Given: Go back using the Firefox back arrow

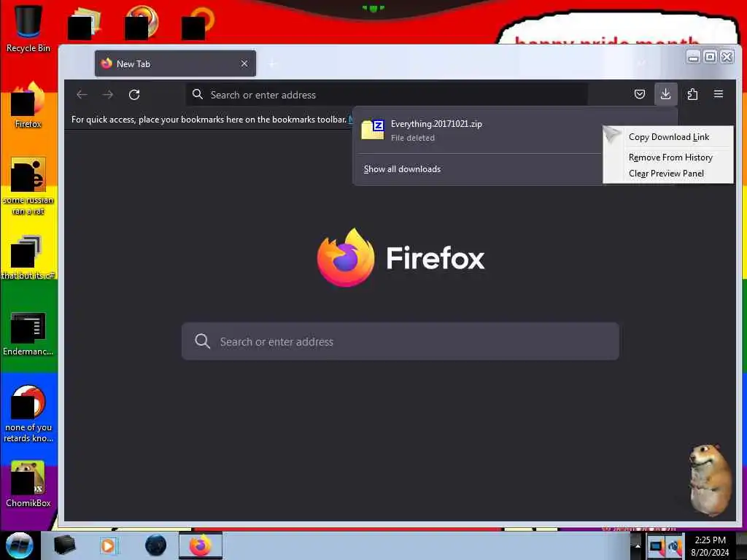Looking at the screenshot, I should coord(82,95).
